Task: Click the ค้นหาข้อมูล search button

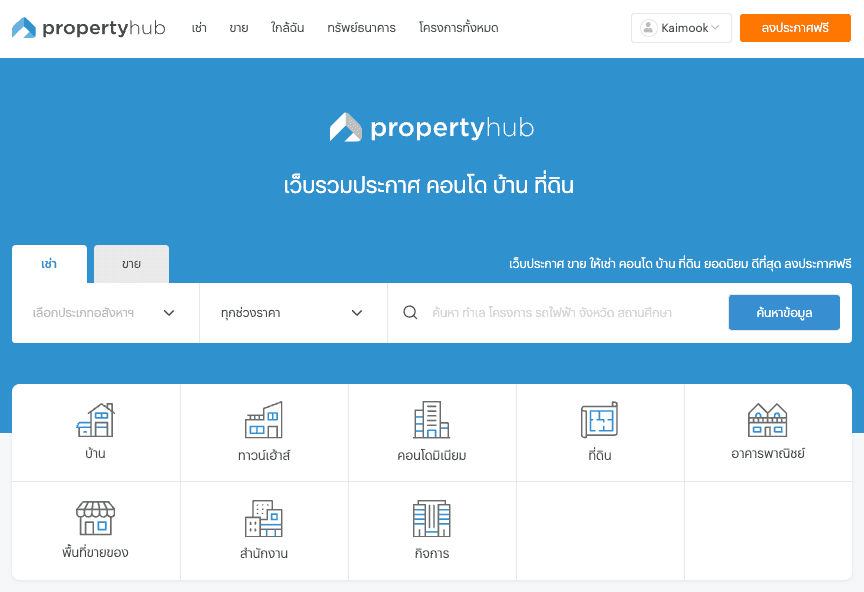Action: pos(784,313)
